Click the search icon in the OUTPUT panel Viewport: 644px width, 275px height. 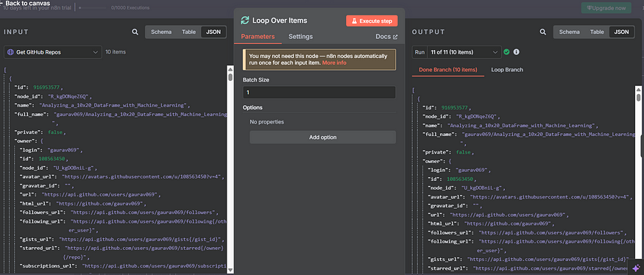[543, 32]
